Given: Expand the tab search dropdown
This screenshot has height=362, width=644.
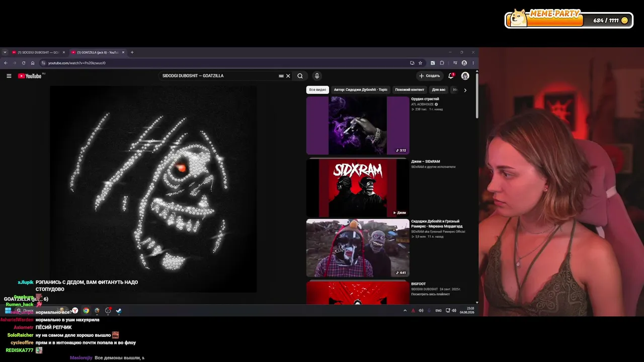Looking at the screenshot, I should click(x=5, y=52).
